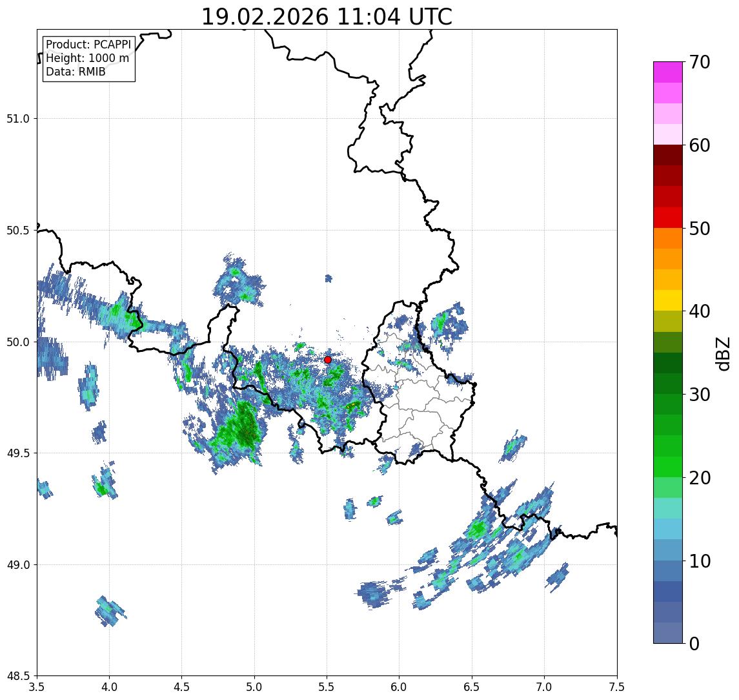The image size is (739, 700).
Task: Pick the bright yellow colorbar segment above 40
Action: tap(668, 300)
